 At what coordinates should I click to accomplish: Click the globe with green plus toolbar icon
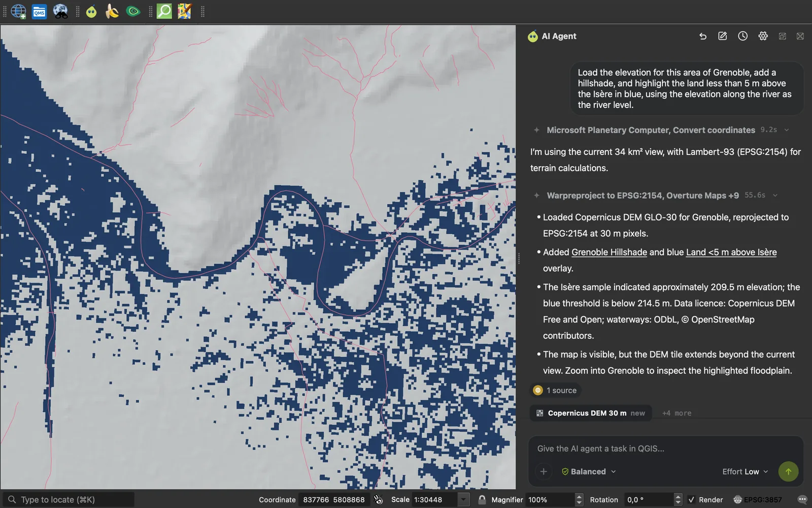(x=18, y=11)
